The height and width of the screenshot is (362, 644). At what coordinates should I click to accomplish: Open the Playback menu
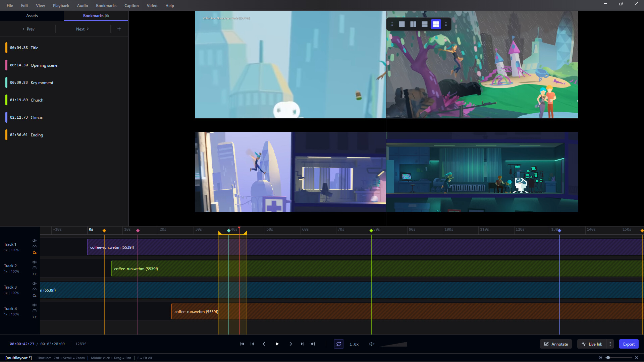[x=61, y=5]
